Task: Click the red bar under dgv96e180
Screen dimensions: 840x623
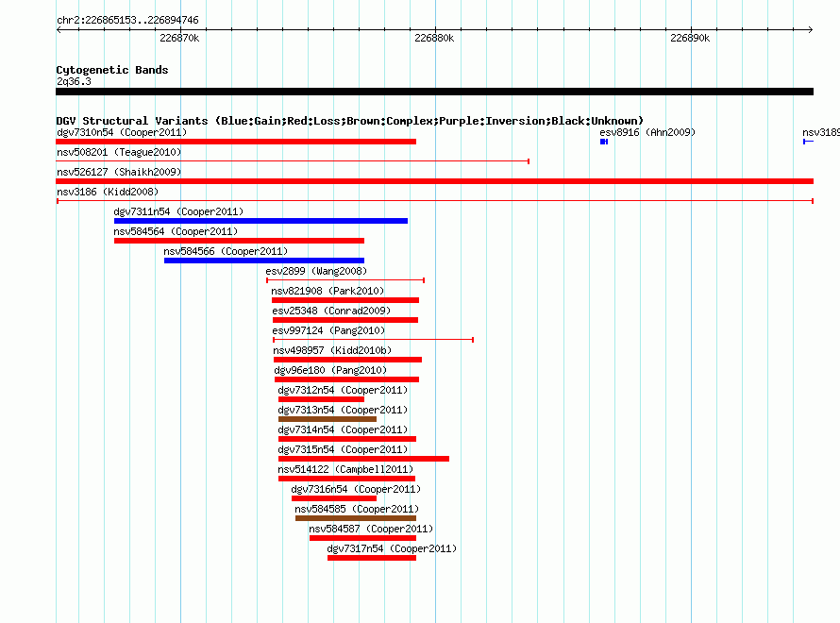Action: [x=346, y=379]
